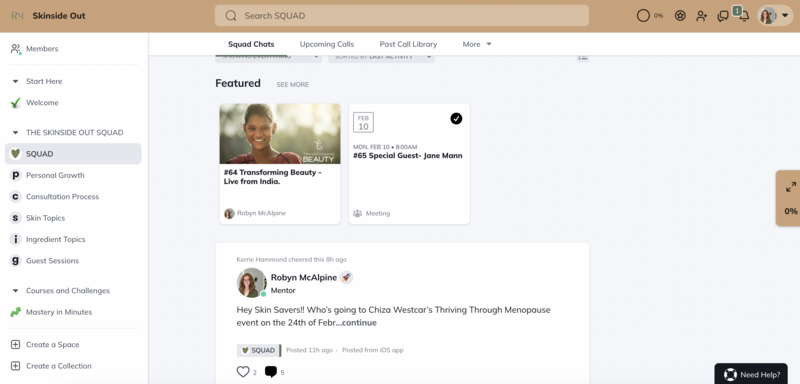The height and width of the screenshot is (384, 800).
Task: Click the search magnifier icon
Action: (231, 16)
